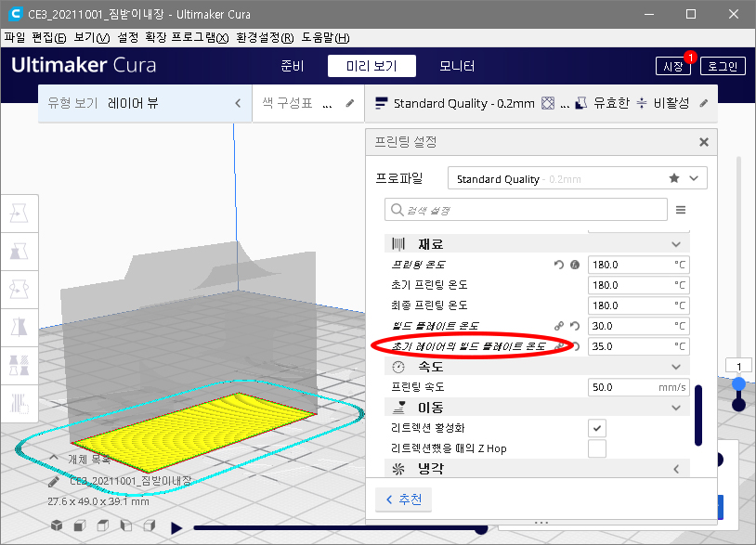This screenshot has height=545, width=756.
Task: Open the 색 구성표 dropdown
Action: point(308,103)
